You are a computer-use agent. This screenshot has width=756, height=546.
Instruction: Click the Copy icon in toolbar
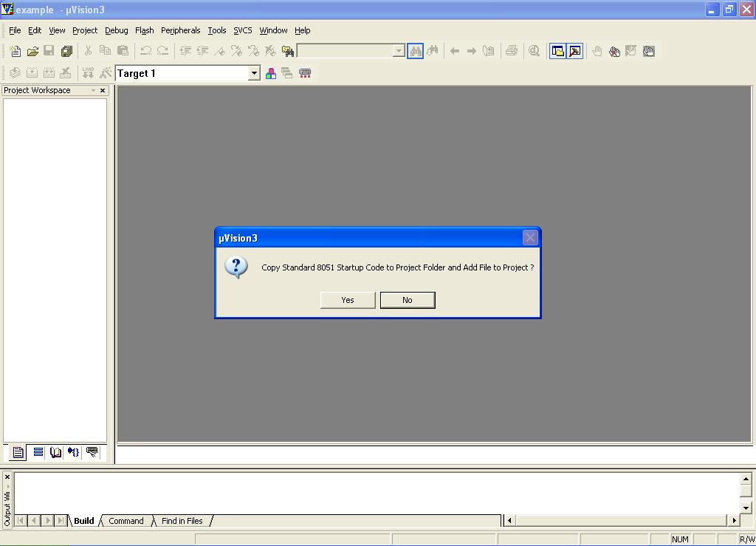(105, 51)
